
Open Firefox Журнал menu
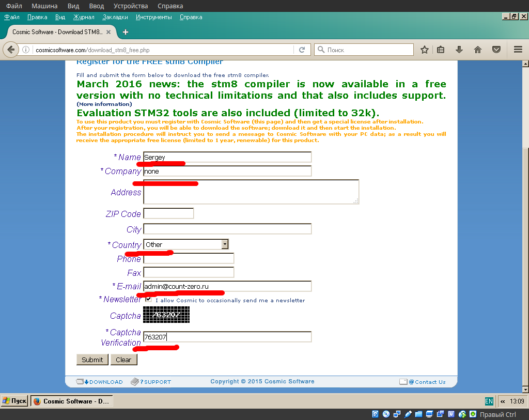[84, 17]
